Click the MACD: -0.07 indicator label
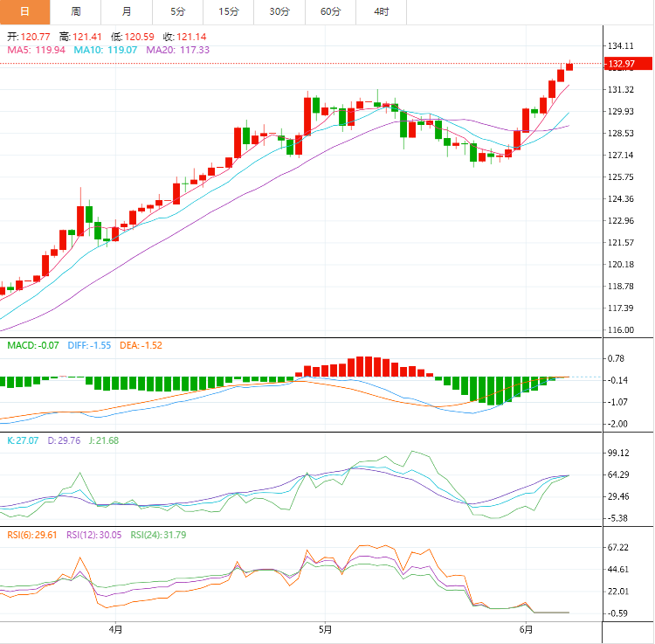The width and height of the screenshot is (655, 644). 33,346
